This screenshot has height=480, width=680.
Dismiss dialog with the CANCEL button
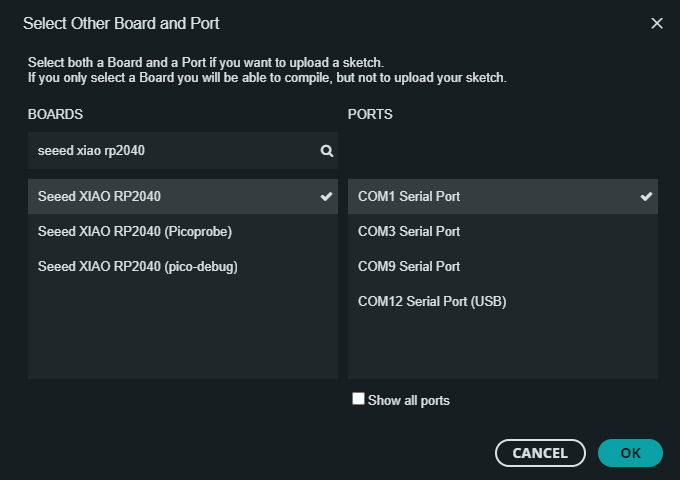coord(540,453)
